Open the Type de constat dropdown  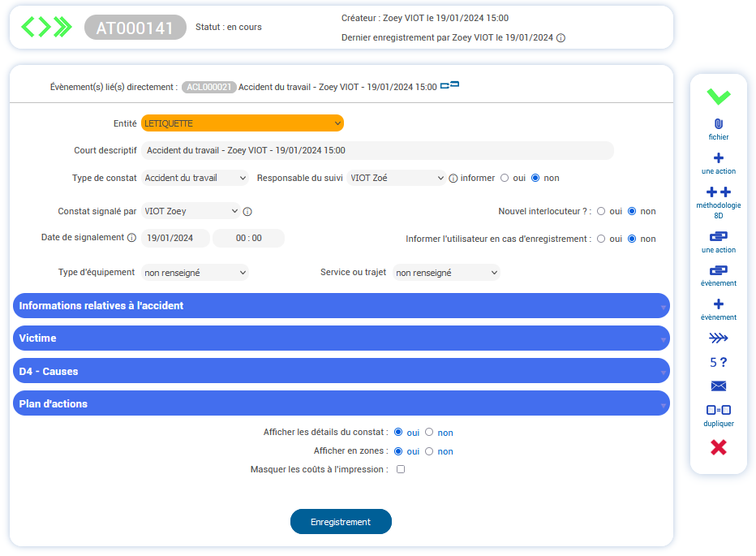[x=195, y=178]
